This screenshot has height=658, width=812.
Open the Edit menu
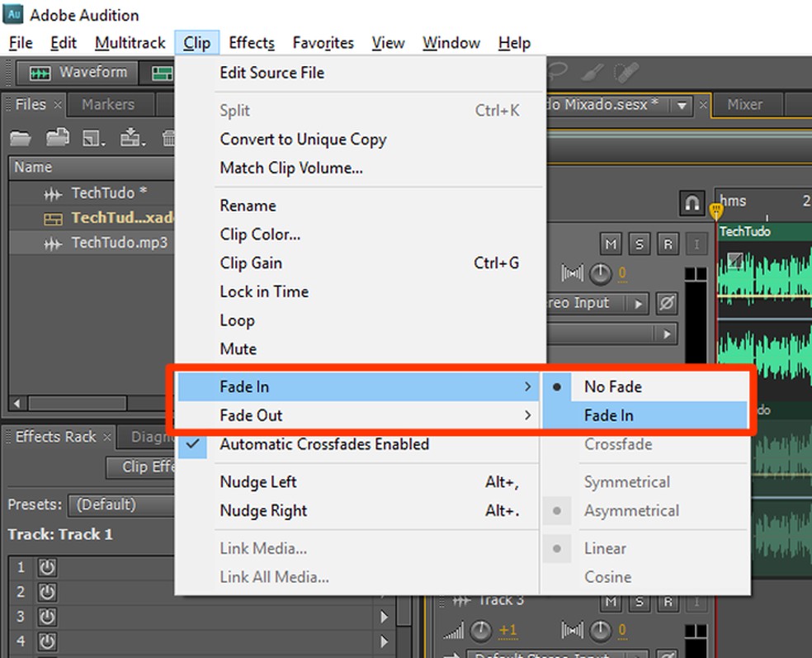tap(64, 43)
